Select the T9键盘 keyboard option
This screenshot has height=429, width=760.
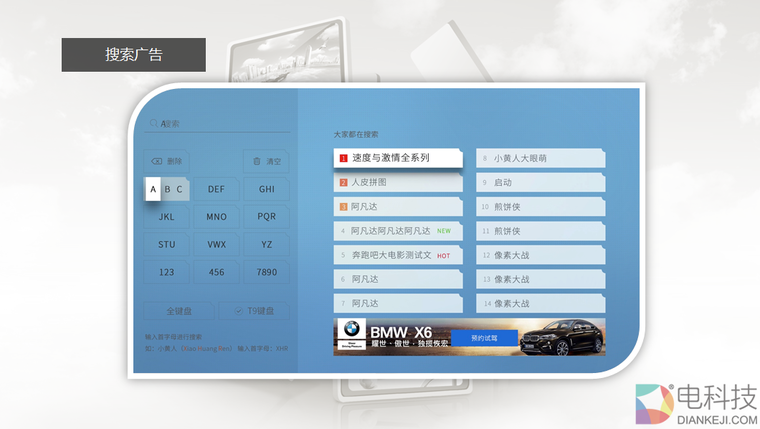[x=256, y=311]
